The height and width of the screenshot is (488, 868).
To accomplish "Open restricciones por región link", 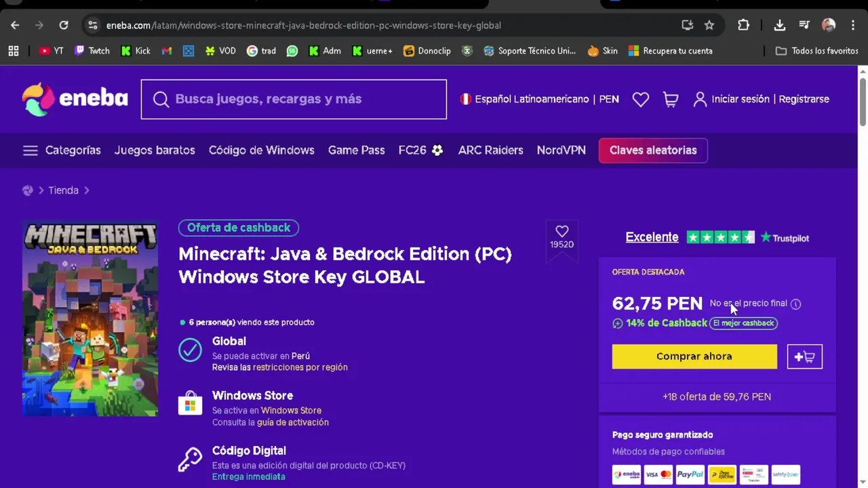I will [300, 367].
